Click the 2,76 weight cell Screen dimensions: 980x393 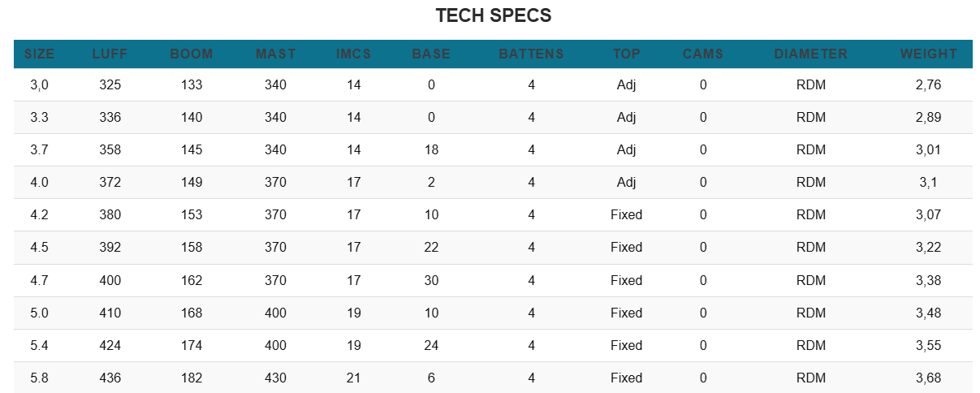click(x=928, y=84)
